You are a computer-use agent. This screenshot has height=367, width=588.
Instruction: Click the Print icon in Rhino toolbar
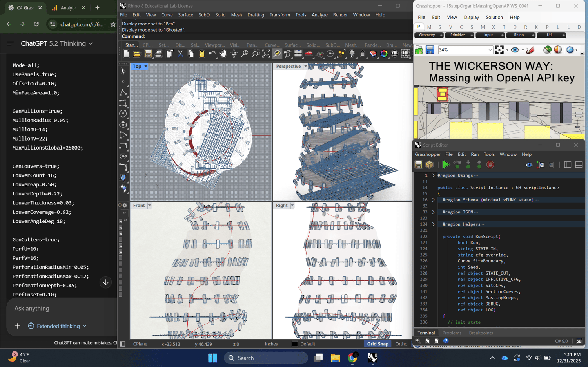pos(158,54)
